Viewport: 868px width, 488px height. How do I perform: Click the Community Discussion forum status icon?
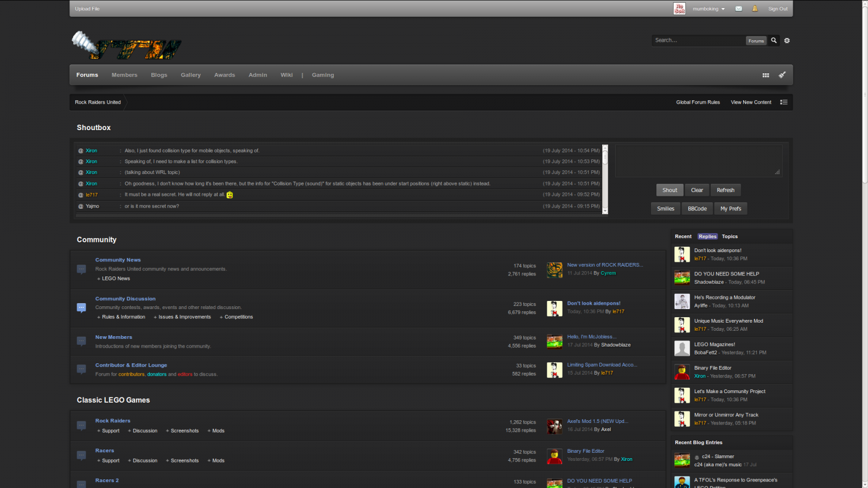pyautogui.click(x=81, y=307)
